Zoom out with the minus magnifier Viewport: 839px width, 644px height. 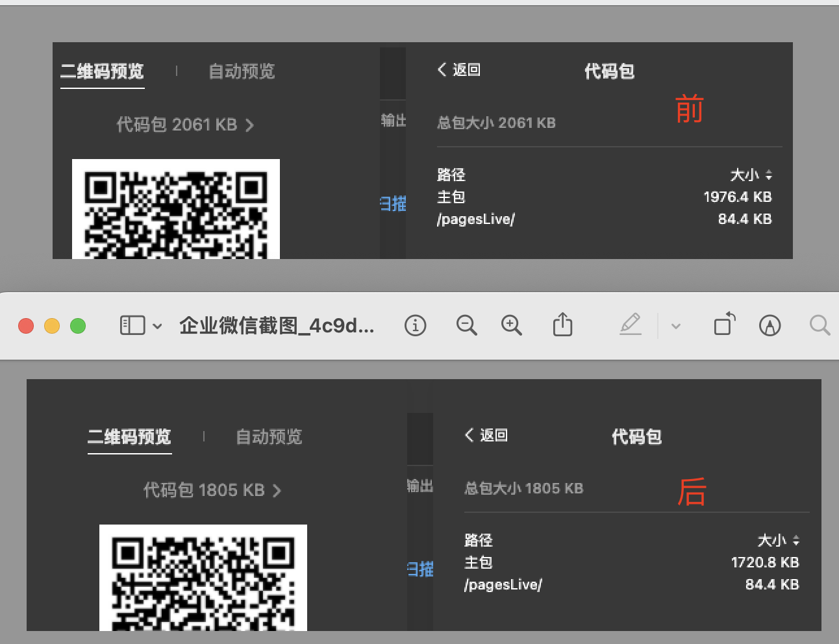pos(467,325)
